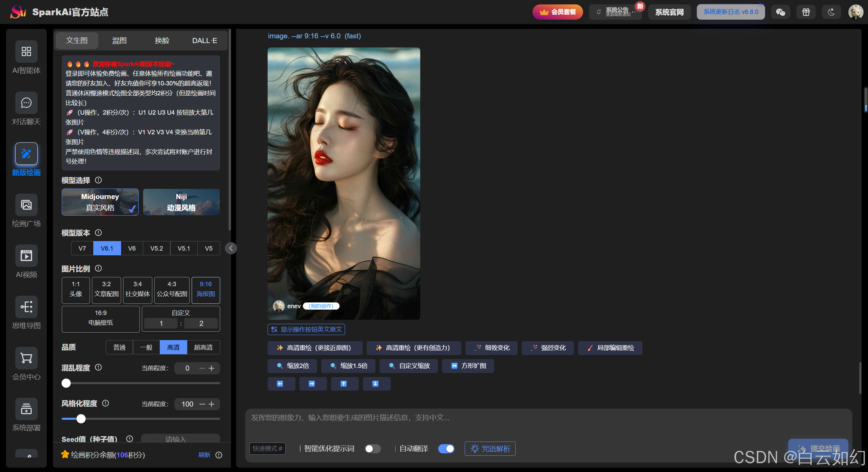Click the gift box icon
Screen dimensions: 868x472
point(806,12)
